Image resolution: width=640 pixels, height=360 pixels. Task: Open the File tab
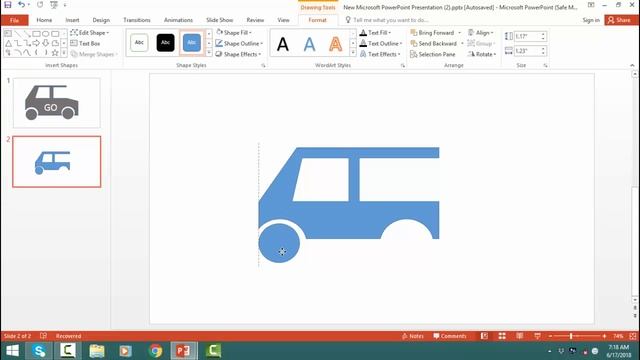coord(14,20)
